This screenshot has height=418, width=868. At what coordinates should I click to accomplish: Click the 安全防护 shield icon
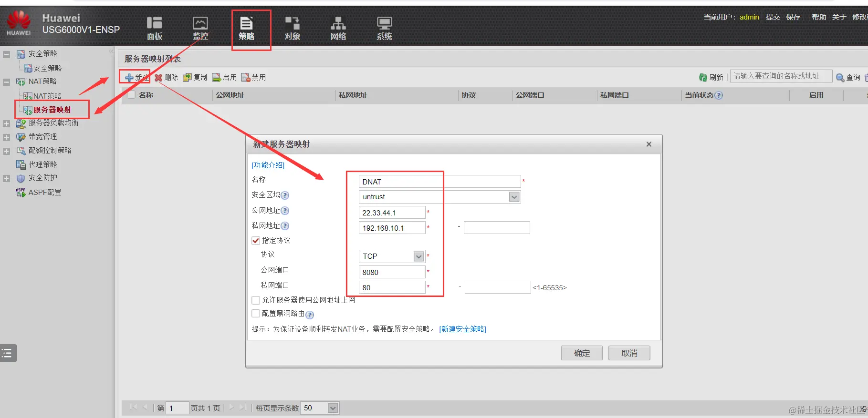pos(21,178)
